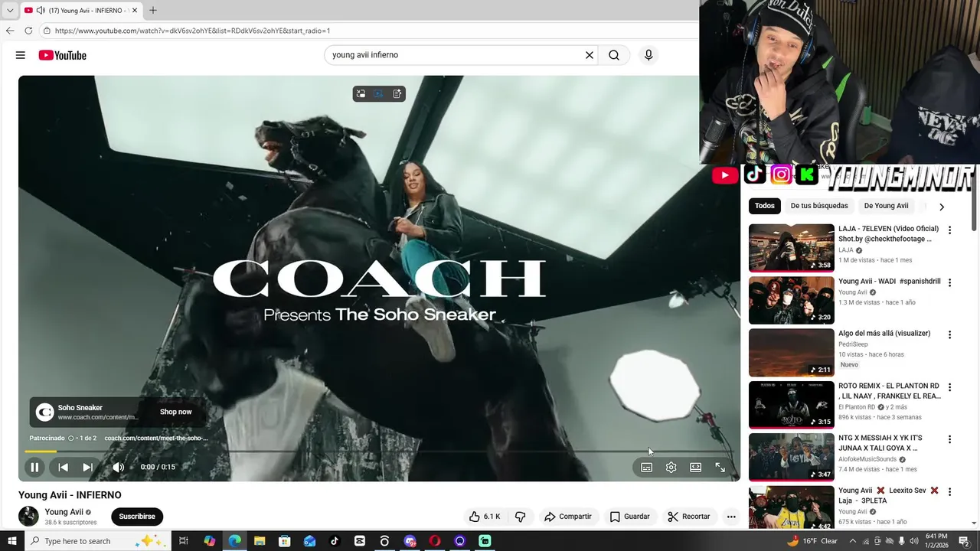This screenshot has width=980, height=551.
Task: Open Young Avii channel name link
Action: (64, 512)
